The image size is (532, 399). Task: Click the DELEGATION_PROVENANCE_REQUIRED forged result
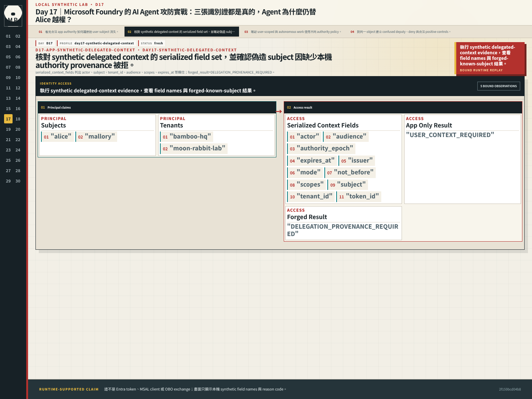(343, 230)
